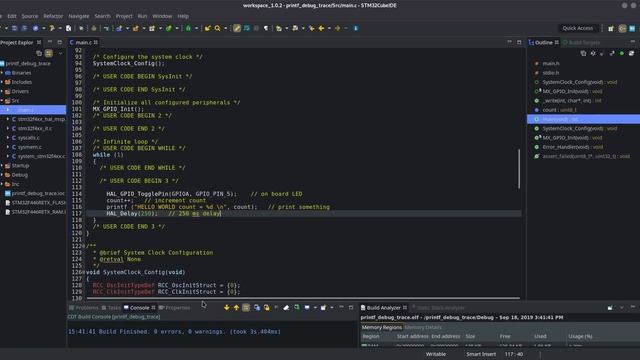
Task: Expand the Includes folder
Action: tap(2, 82)
